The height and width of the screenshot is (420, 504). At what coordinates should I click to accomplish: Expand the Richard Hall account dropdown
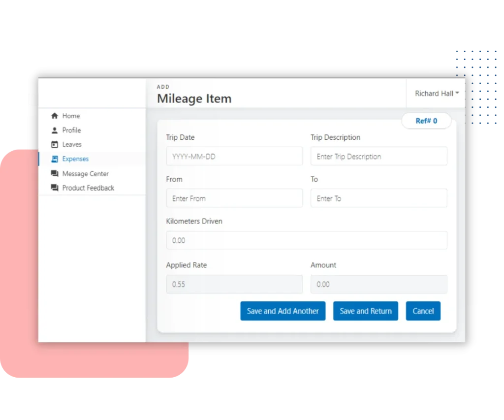click(x=436, y=93)
